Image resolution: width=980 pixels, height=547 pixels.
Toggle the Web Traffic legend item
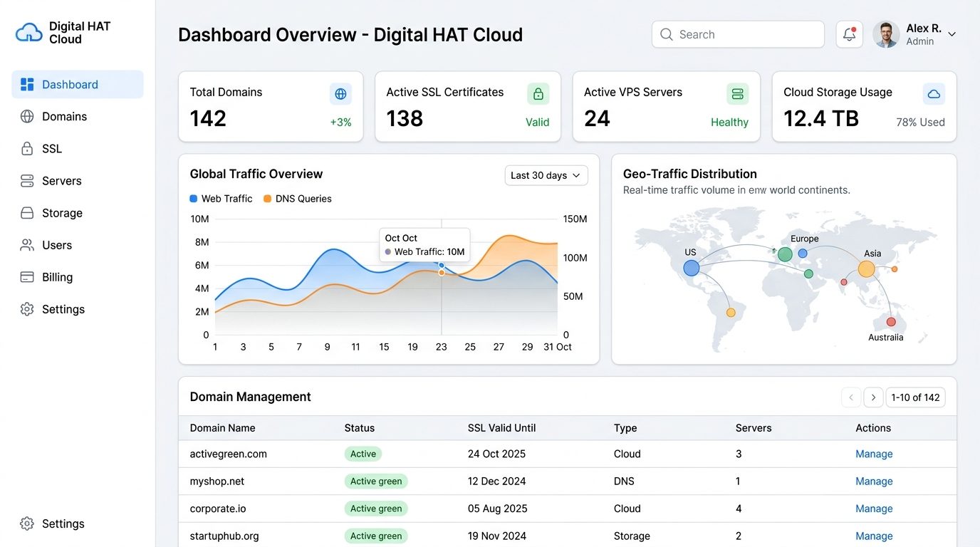221,199
